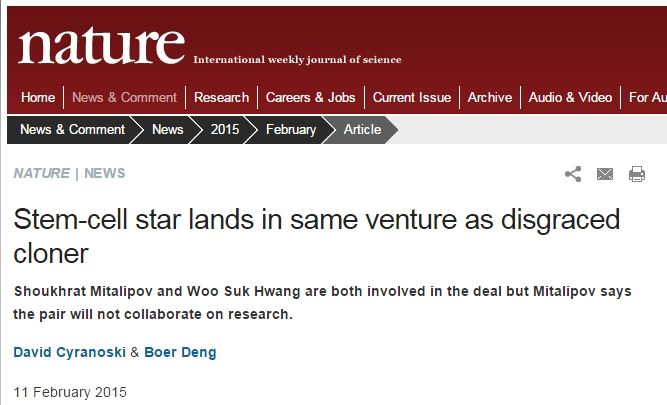Go to Careers & Jobs
The height and width of the screenshot is (405, 667).
(311, 97)
